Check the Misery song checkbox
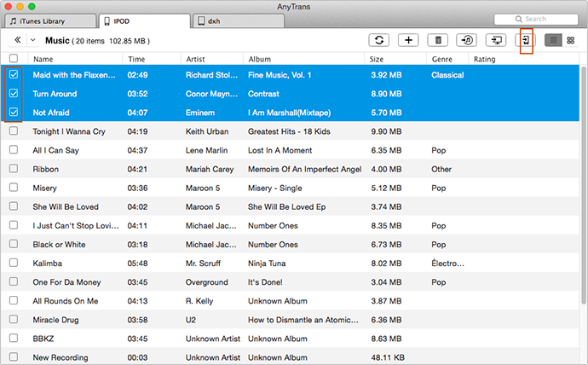This screenshot has height=365, width=588. [x=14, y=187]
